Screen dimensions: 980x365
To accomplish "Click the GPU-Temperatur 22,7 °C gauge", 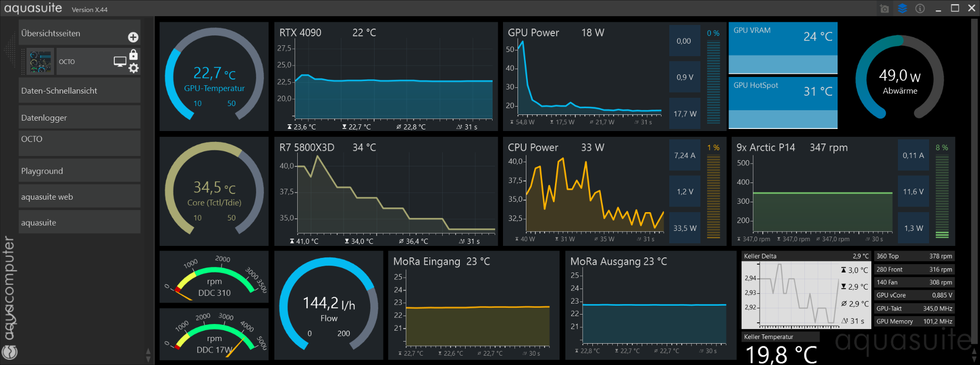I will click(x=214, y=76).
